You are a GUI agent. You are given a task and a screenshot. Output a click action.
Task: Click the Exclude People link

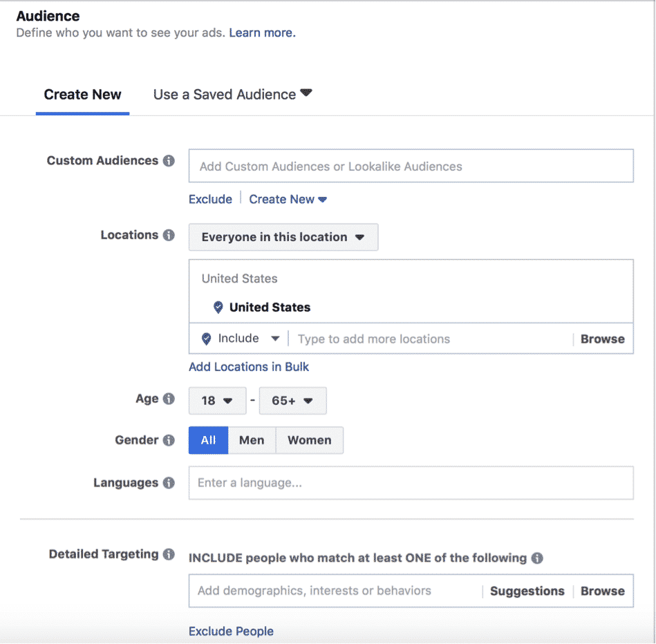point(231,631)
